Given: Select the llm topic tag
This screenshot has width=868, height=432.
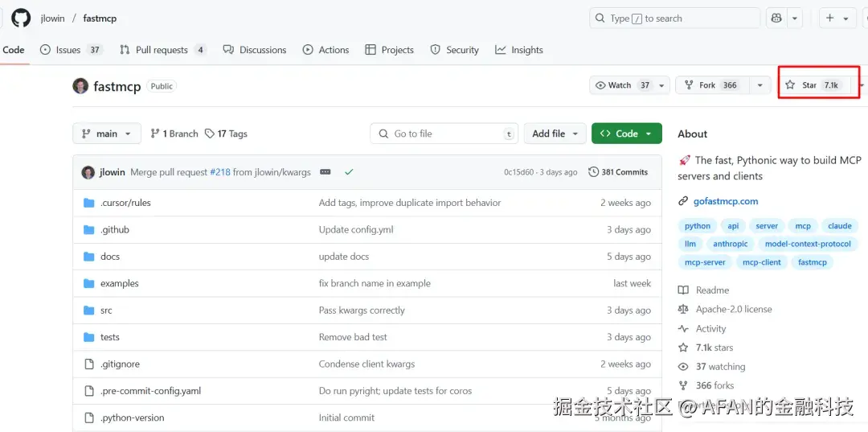Looking at the screenshot, I should click(x=690, y=244).
